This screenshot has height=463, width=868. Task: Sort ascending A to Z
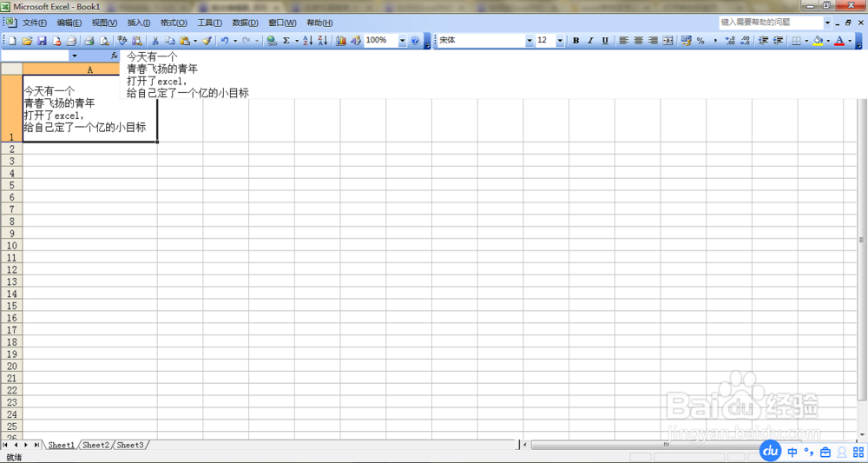[308, 41]
